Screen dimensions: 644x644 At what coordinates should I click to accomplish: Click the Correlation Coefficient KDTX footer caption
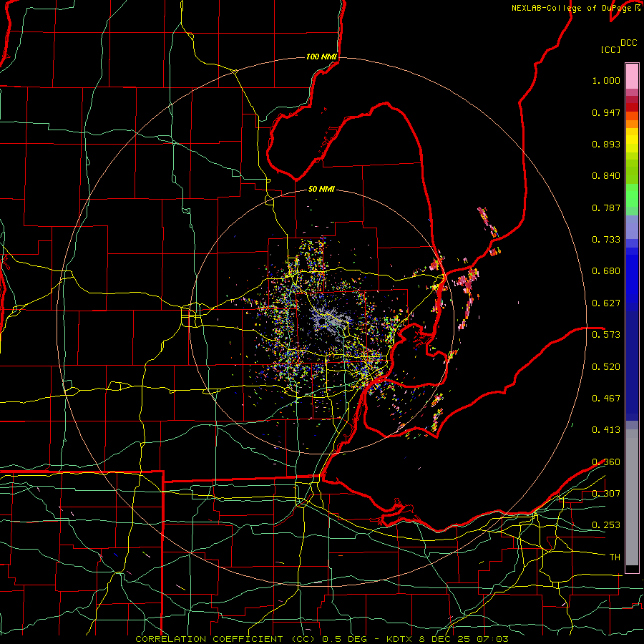tap(322, 639)
